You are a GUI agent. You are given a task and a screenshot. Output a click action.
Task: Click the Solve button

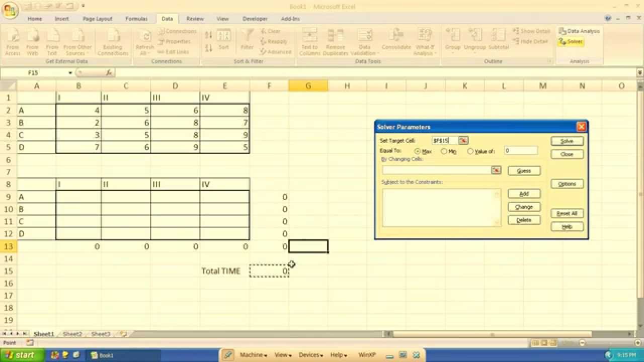[x=567, y=141]
